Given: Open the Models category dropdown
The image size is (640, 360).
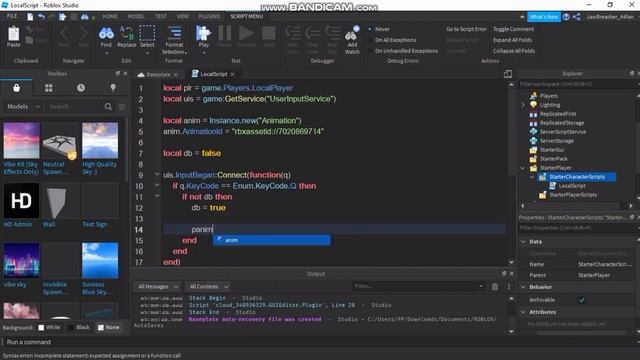Looking at the screenshot, I should (23, 107).
